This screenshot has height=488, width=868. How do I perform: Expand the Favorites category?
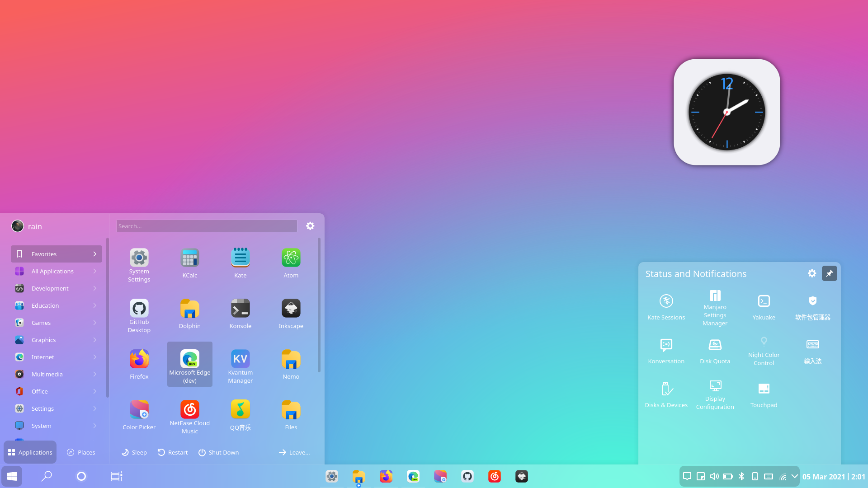pyautogui.click(x=57, y=254)
